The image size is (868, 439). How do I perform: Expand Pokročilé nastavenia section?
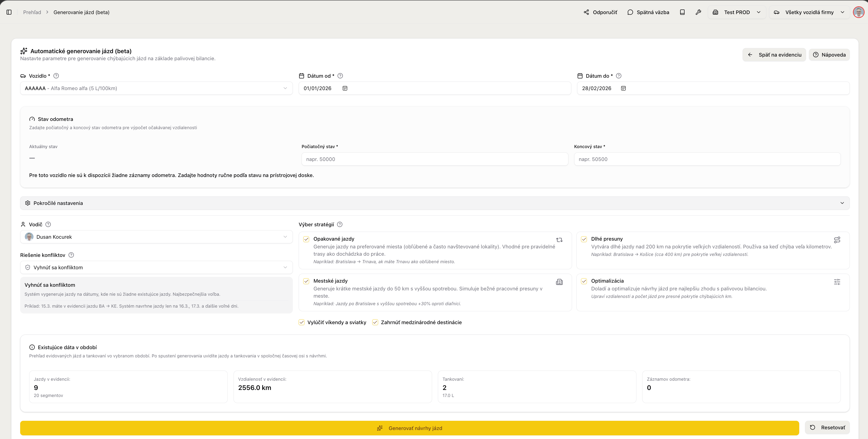pyautogui.click(x=434, y=203)
